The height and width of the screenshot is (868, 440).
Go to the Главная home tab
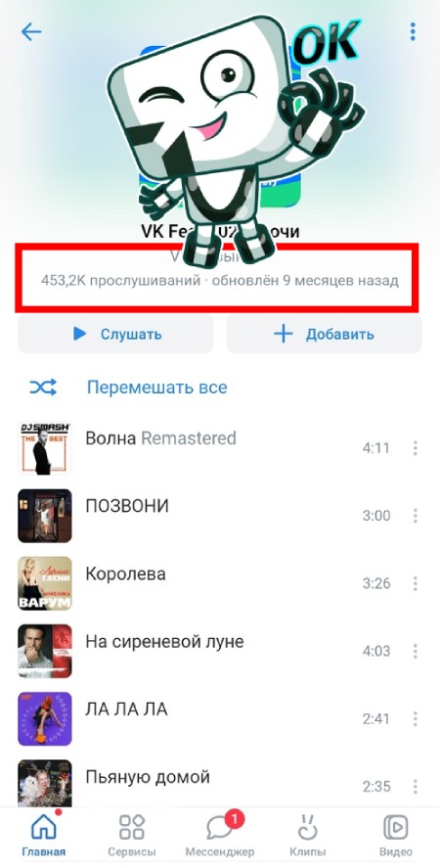coord(44,834)
